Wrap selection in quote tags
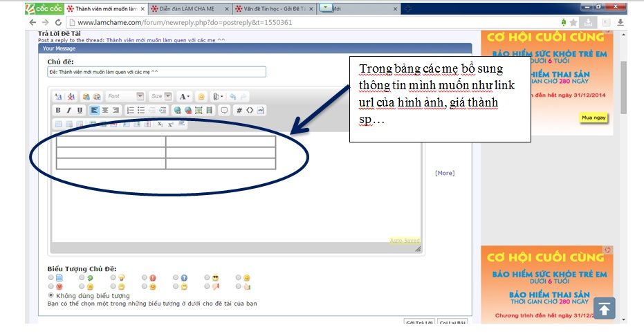644x334 pixels. [x=223, y=110]
